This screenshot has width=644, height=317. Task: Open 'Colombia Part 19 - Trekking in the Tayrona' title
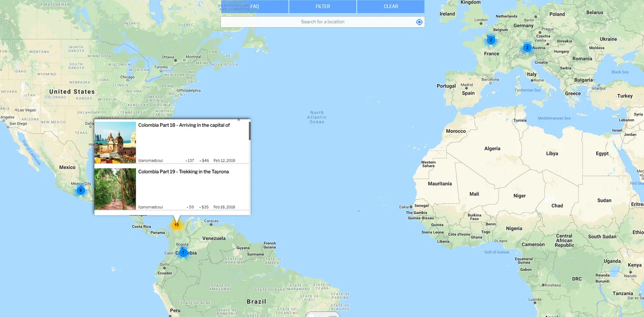click(x=184, y=172)
